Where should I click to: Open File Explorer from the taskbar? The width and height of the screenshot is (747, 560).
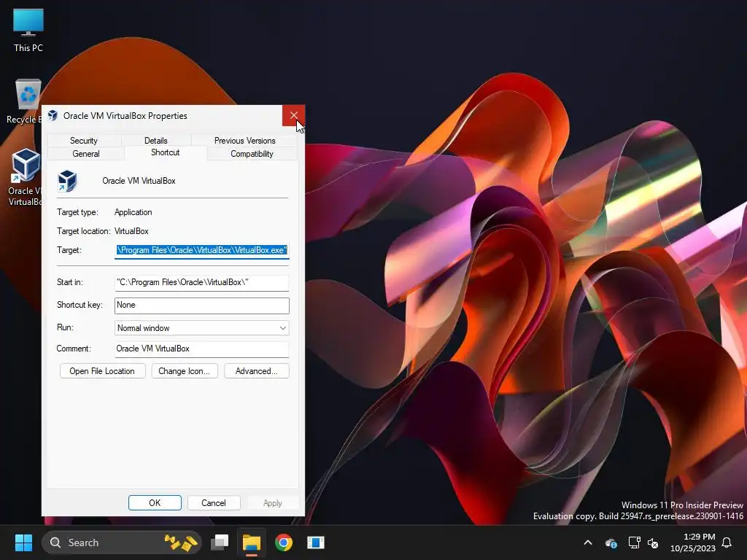click(252, 542)
